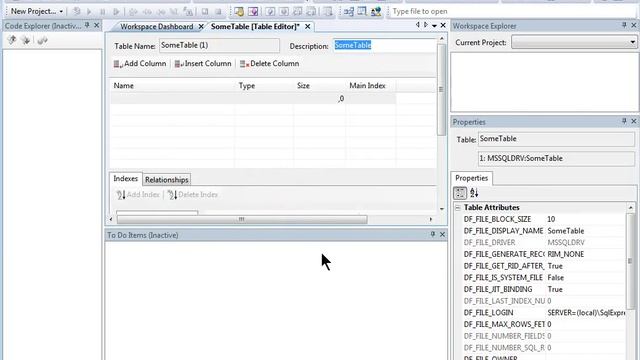Image resolution: width=640 pixels, height=360 pixels.
Task: Toggle auto-hide pin on To Do Items panel
Action: (x=433, y=234)
